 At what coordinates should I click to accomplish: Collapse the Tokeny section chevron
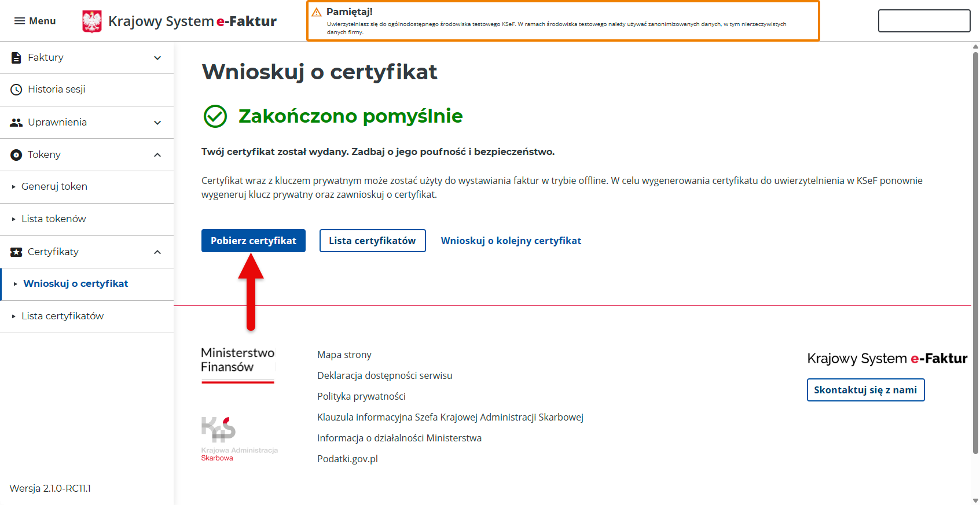pyautogui.click(x=157, y=155)
